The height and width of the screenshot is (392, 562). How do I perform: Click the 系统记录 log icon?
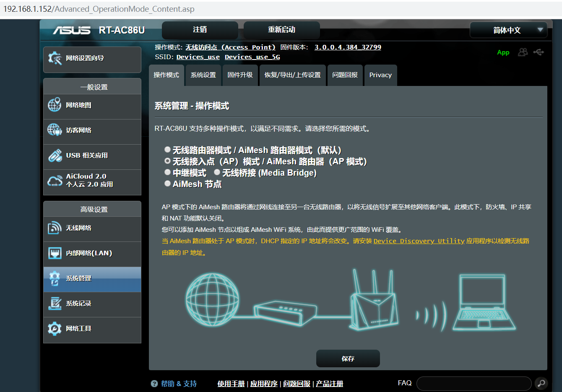pyautogui.click(x=55, y=303)
